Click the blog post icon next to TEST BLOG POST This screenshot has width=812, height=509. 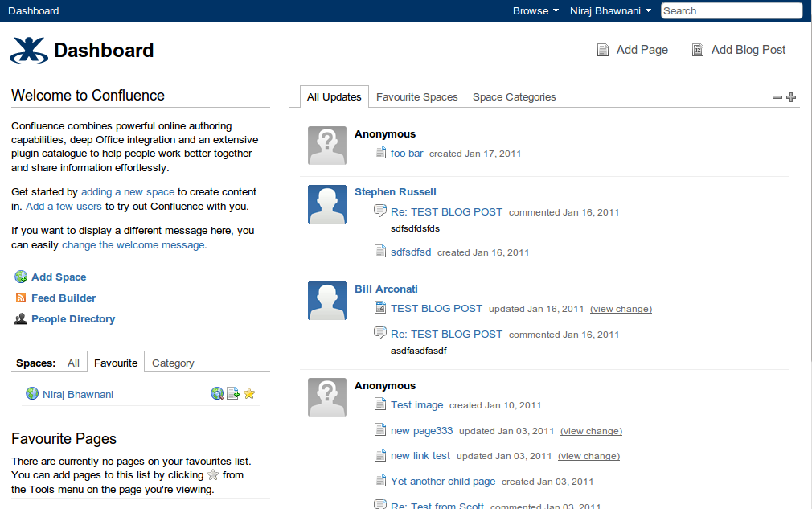pos(380,308)
